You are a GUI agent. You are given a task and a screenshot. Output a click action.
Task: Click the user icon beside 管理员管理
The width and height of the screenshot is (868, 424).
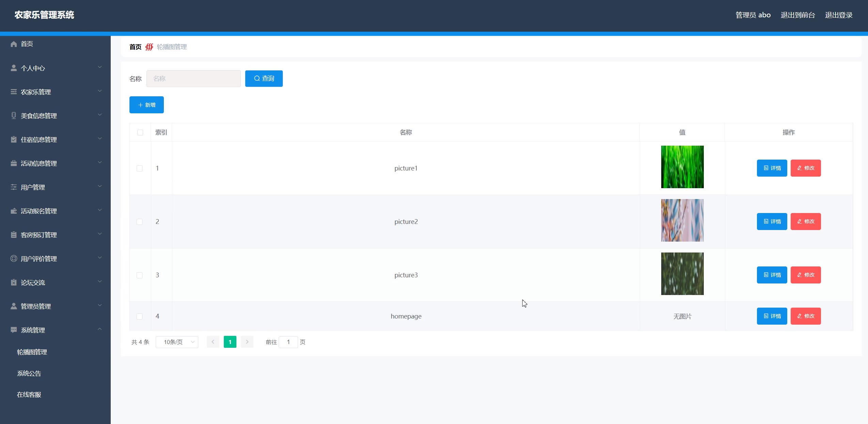(x=14, y=306)
